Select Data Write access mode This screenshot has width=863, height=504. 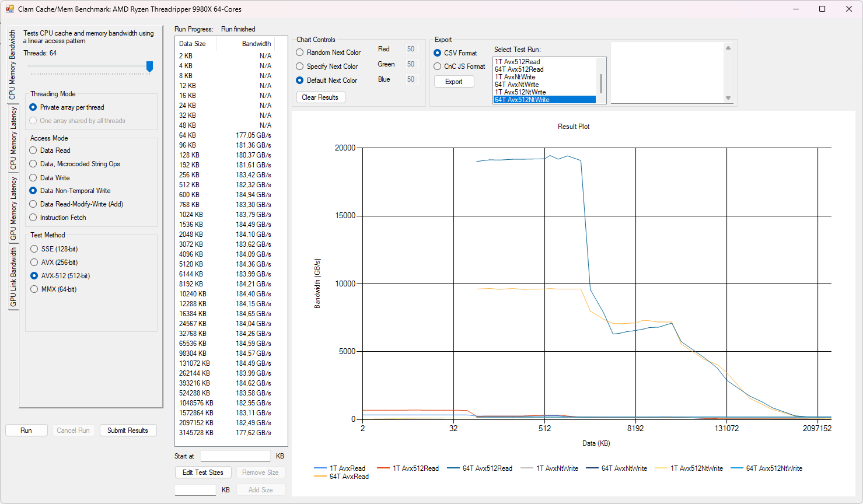(x=50, y=178)
